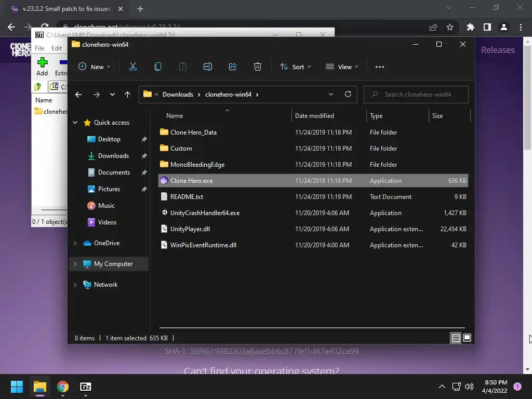Image resolution: width=532 pixels, height=399 pixels.
Task: Click File Explorer icon on taskbar
Action: (x=39, y=387)
